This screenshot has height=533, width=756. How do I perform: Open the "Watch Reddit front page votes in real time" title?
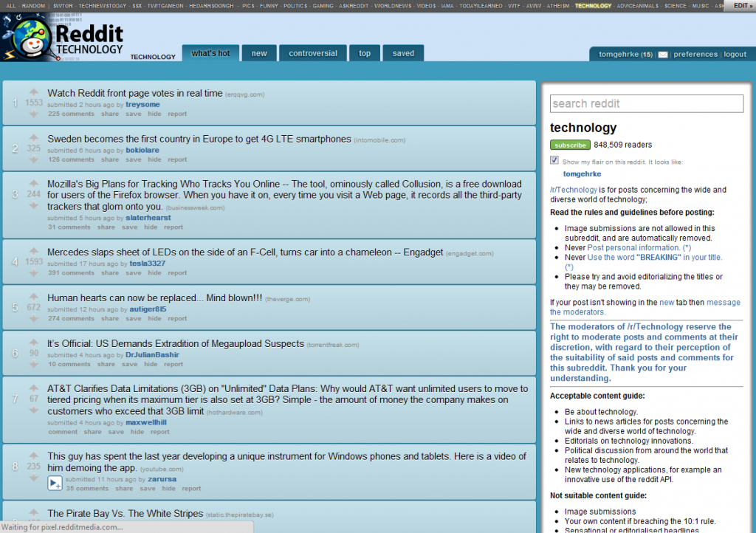(x=135, y=94)
